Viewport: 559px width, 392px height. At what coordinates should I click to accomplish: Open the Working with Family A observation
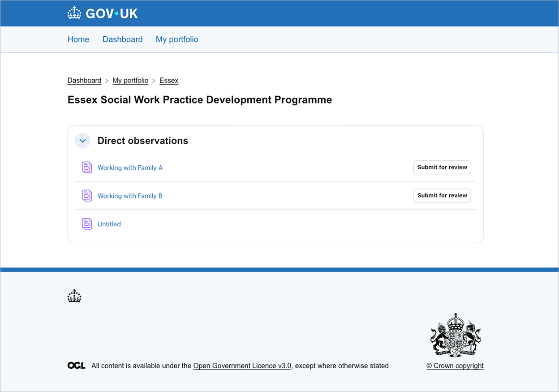pos(130,167)
